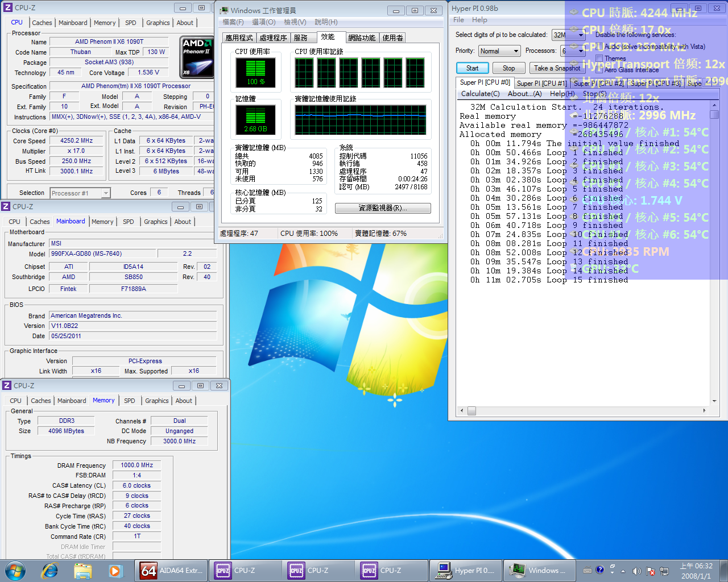Click the DRAM Frequency 1000.0 MHz value

tap(136, 465)
